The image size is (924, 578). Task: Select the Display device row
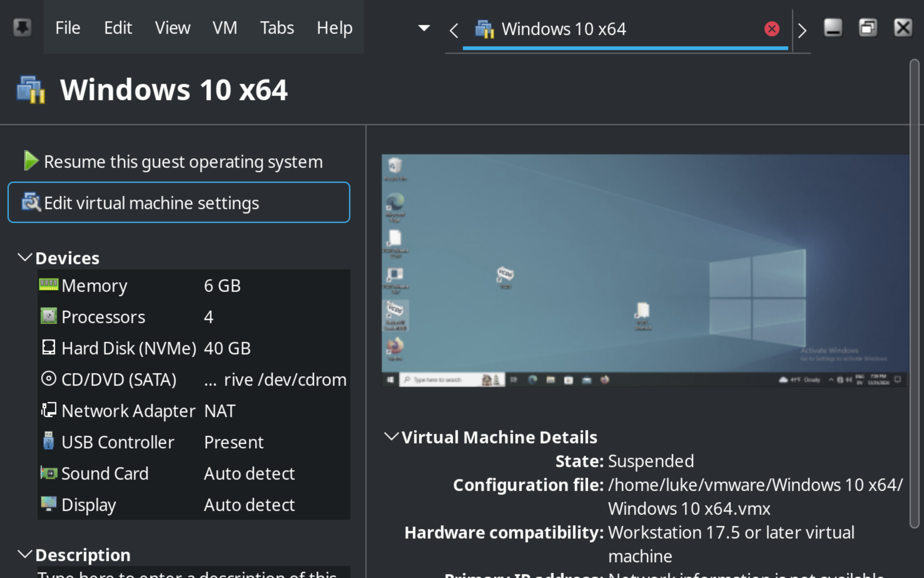tap(193, 505)
